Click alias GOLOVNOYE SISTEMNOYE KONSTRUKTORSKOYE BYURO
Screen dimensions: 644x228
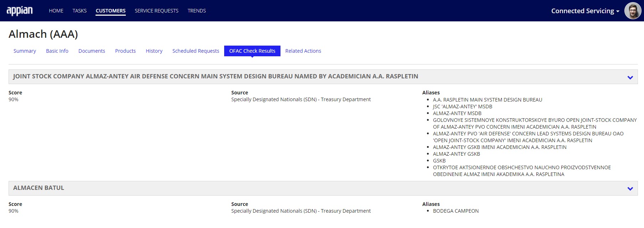535,123
